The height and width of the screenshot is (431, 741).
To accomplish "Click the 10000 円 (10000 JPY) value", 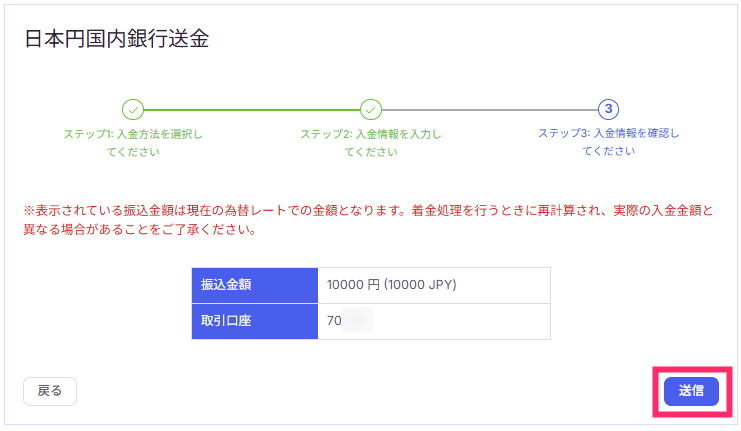I will [x=391, y=284].
